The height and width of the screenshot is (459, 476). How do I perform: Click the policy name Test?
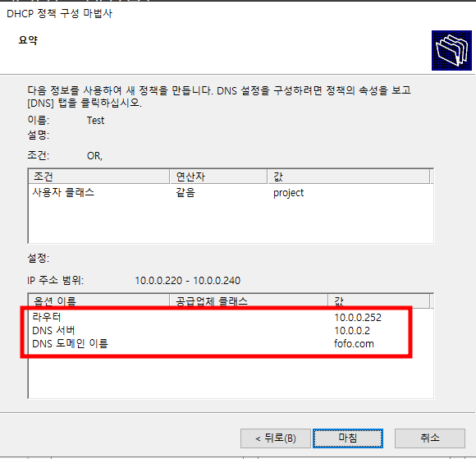pyautogui.click(x=96, y=121)
